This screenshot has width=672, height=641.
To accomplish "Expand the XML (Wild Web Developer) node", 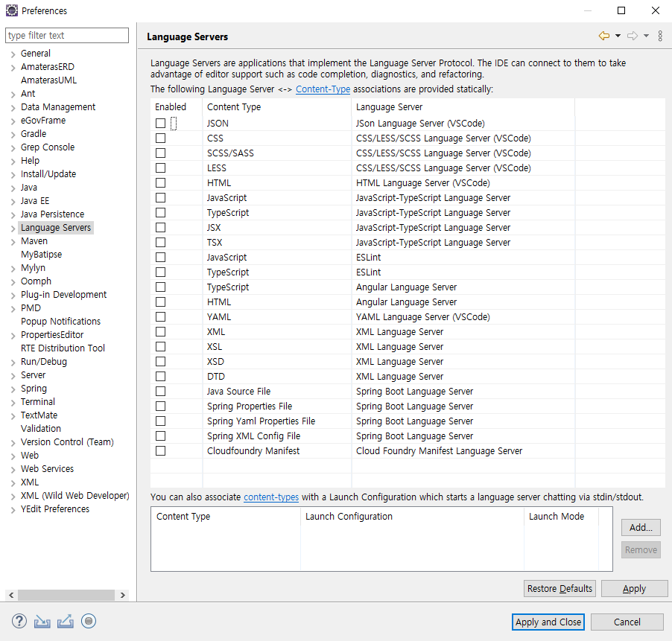I will click(13, 497).
